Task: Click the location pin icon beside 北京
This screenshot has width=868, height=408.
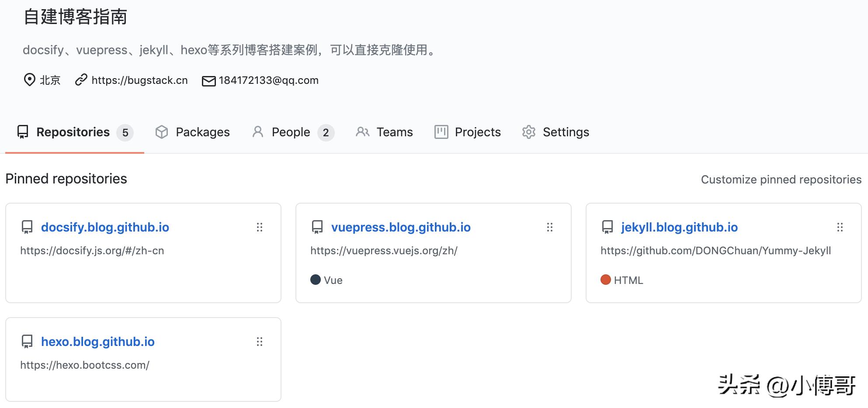Action: pos(29,80)
